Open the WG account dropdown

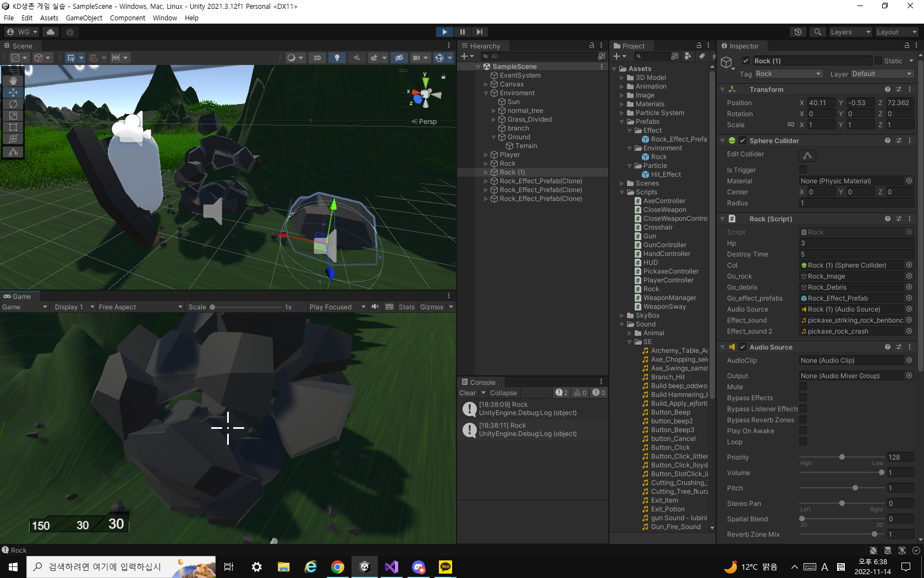[22, 32]
